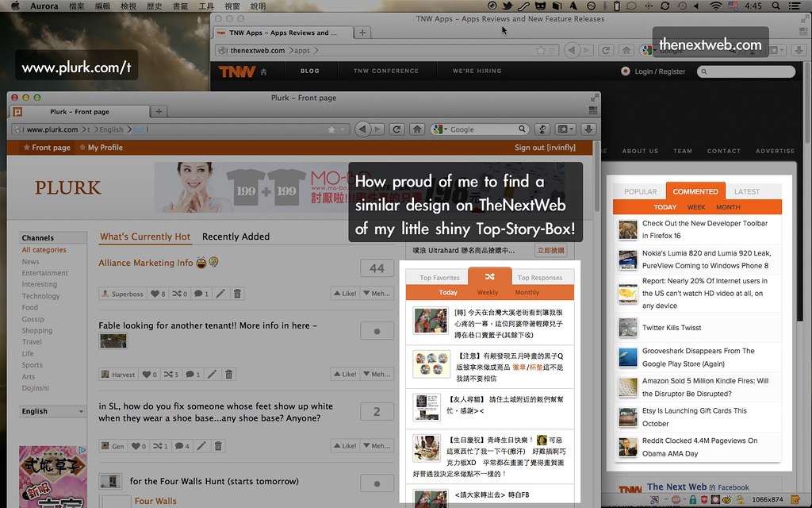Image resolution: width=812 pixels, height=508 pixels.
Task: Click the Front page house icon on Plurk
Action: [25, 147]
